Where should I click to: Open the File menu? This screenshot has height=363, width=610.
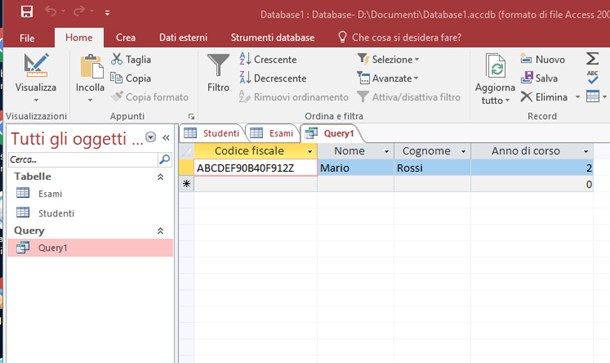[x=27, y=38]
